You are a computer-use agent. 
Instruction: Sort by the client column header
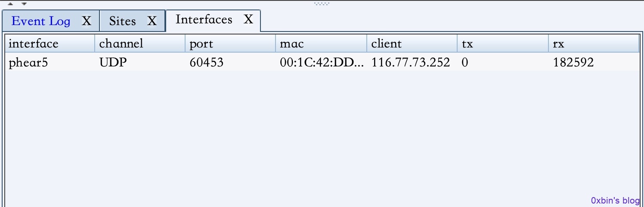click(412, 44)
